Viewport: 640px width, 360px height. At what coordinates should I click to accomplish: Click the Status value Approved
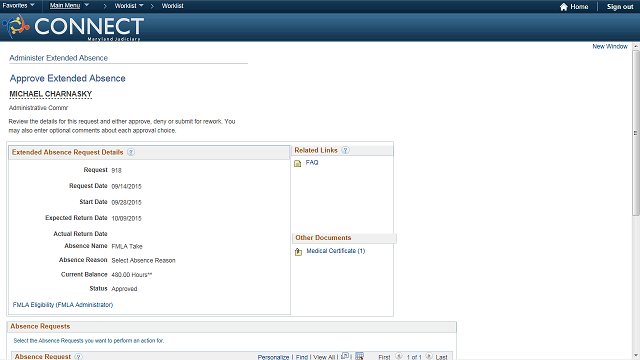(124, 289)
